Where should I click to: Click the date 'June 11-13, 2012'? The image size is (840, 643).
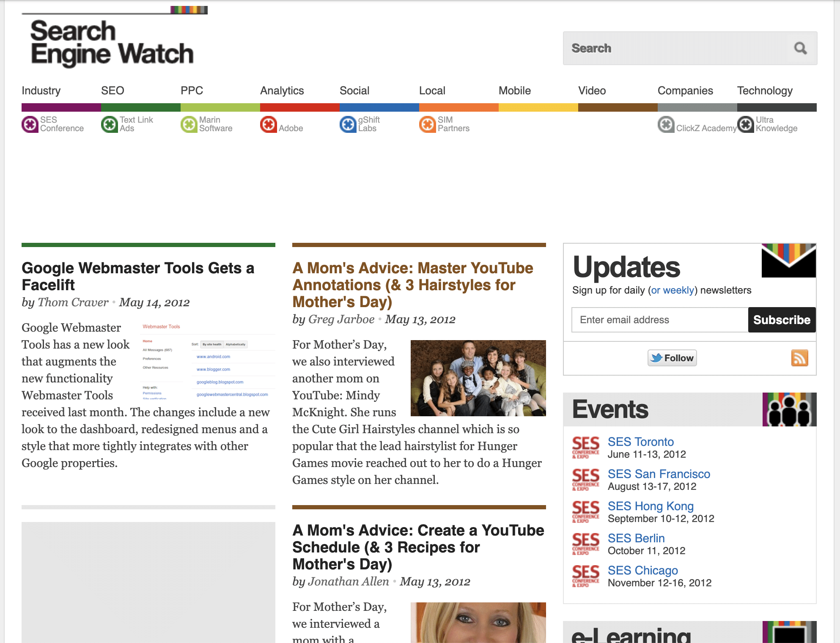coord(647,454)
